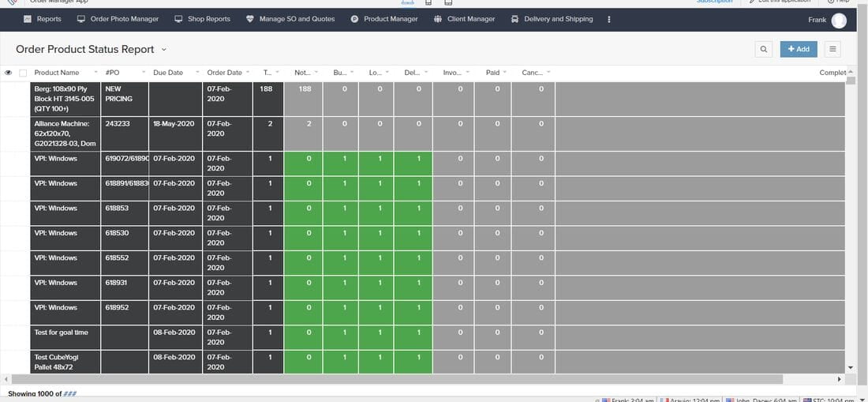Open Delivery and Shipping section
The image size is (868, 402).
point(552,19)
